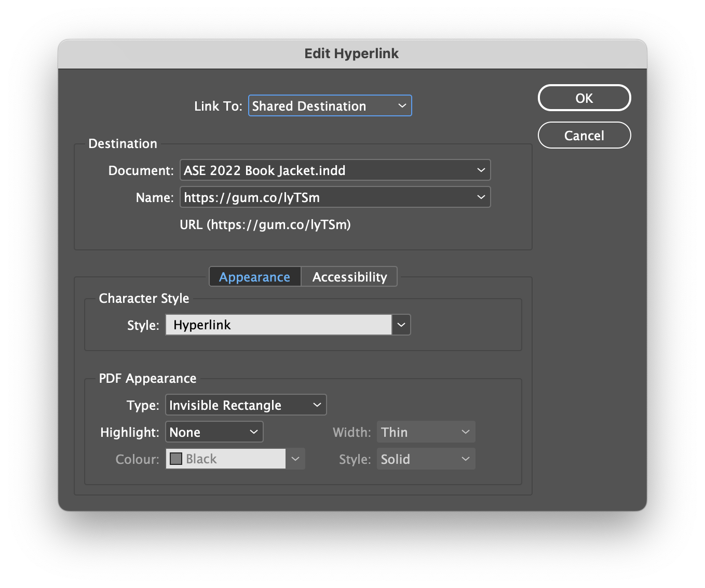The image size is (705, 588).
Task: Open the Colour dropdown
Action: click(x=295, y=459)
